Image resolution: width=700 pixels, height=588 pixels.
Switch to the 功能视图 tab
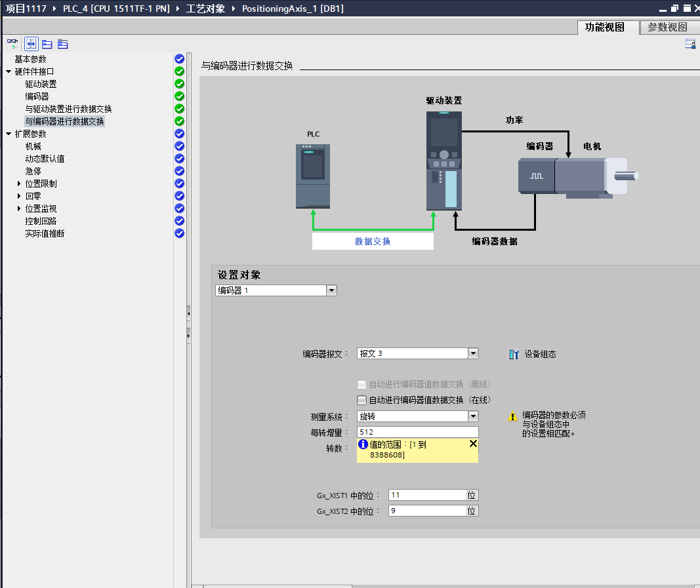(607, 28)
